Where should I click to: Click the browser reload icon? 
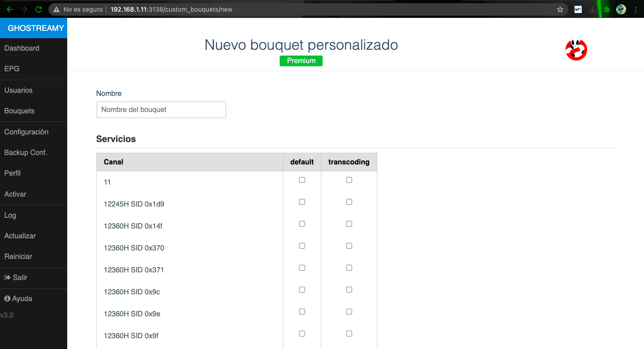tap(39, 9)
